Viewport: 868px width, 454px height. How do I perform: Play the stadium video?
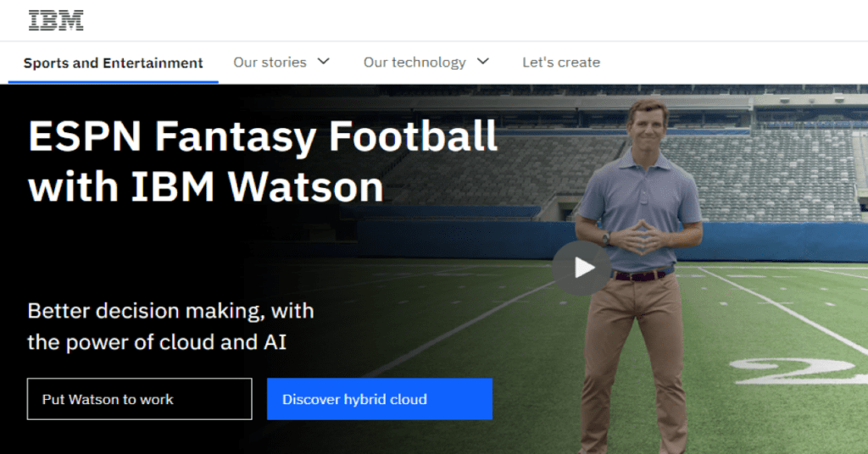click(581, 268)
